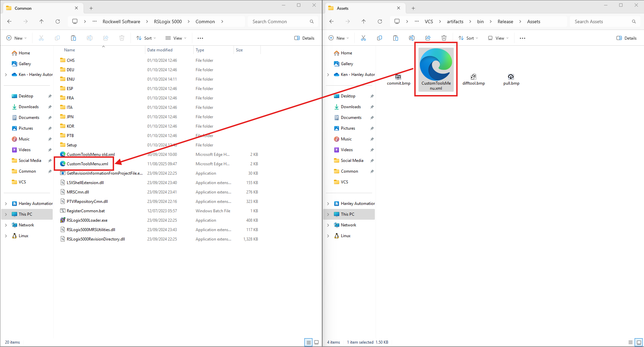Switch Assets window to details view
The width and height of the screenshot is (644, 347).
point(631,342)
